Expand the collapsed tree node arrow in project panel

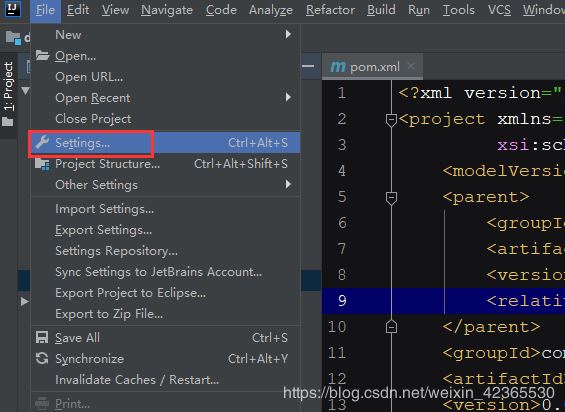click(24, 301)
